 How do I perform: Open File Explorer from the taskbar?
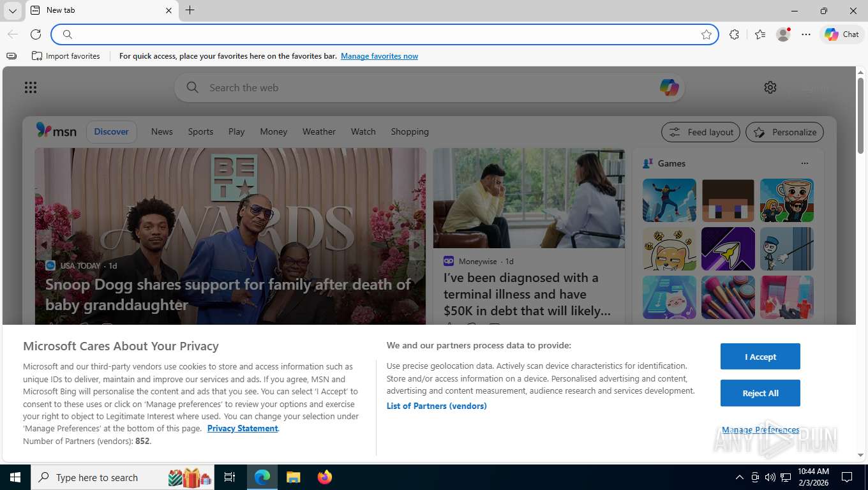[x=293, y=477]
